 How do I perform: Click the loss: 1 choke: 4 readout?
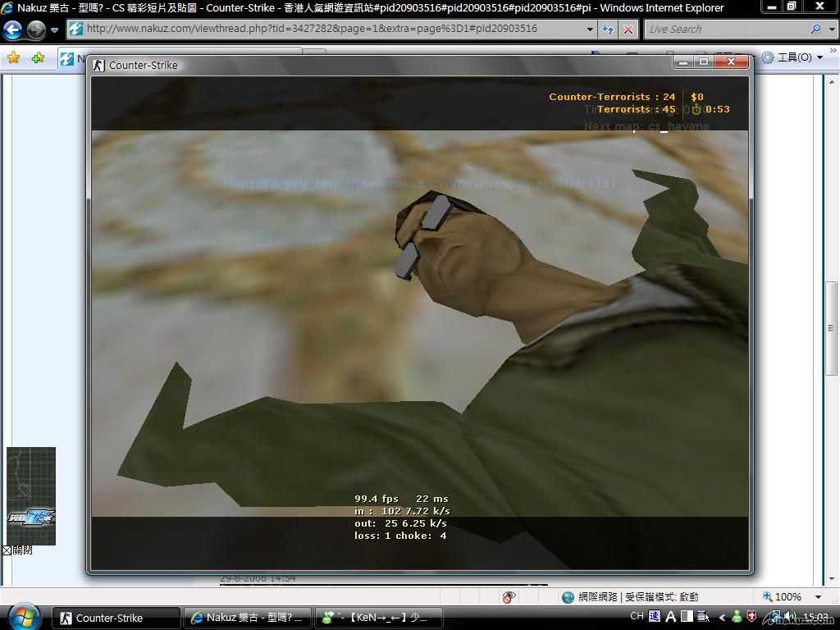400,536
